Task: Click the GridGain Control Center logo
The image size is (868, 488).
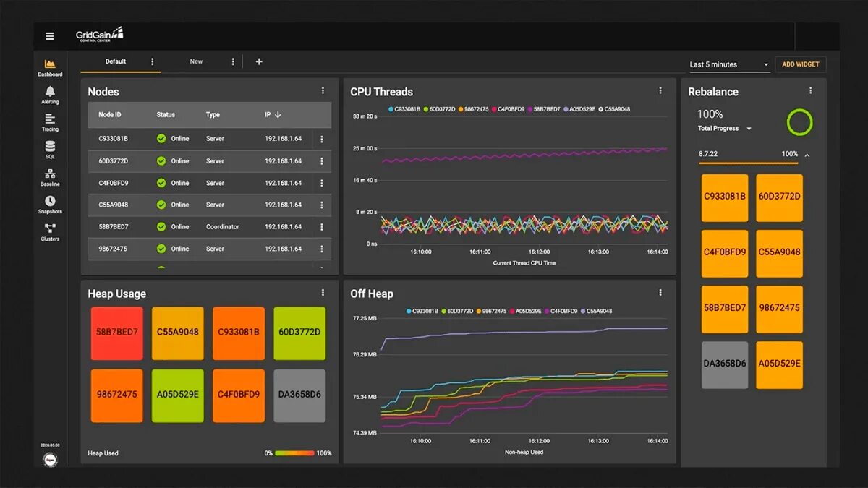Action: point(99,35)
